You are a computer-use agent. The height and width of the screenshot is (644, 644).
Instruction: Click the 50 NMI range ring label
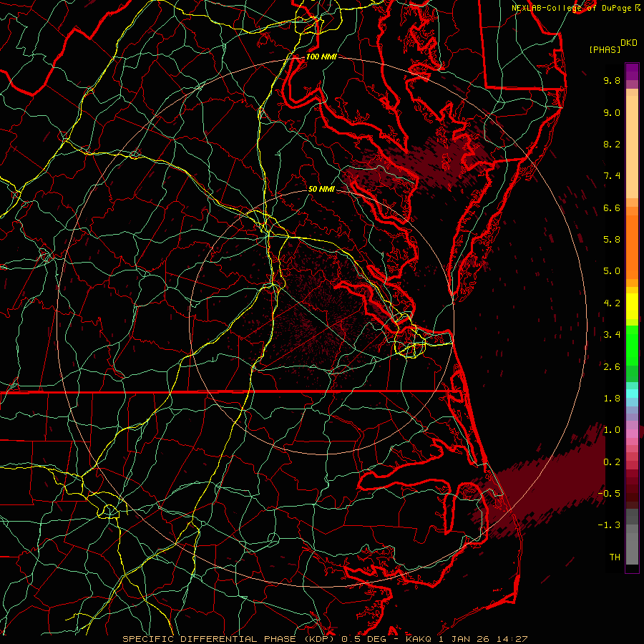[321, 189]
